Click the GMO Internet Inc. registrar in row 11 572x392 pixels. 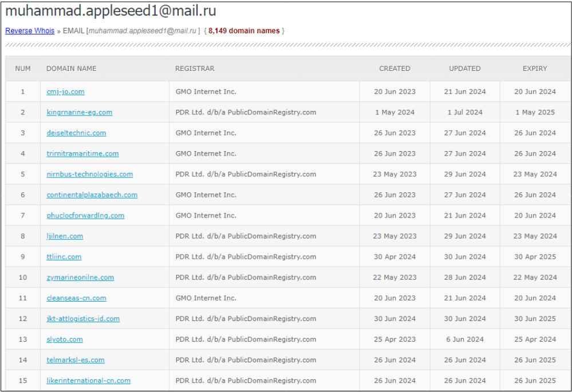206,298
